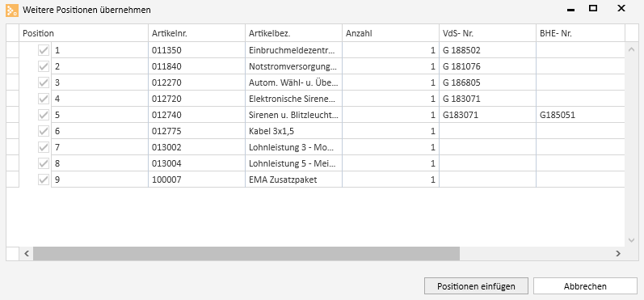Minimize the dialog window

pos(570,9)
